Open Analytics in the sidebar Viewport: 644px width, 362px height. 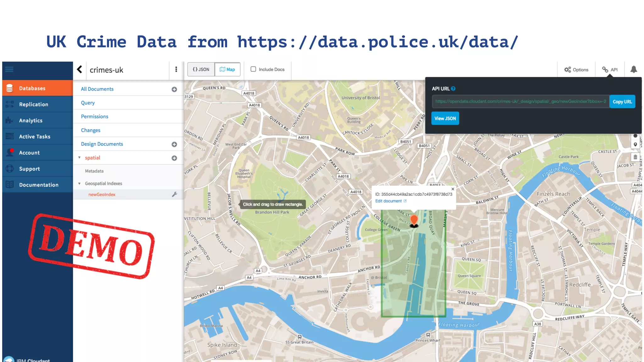[37, 120]
